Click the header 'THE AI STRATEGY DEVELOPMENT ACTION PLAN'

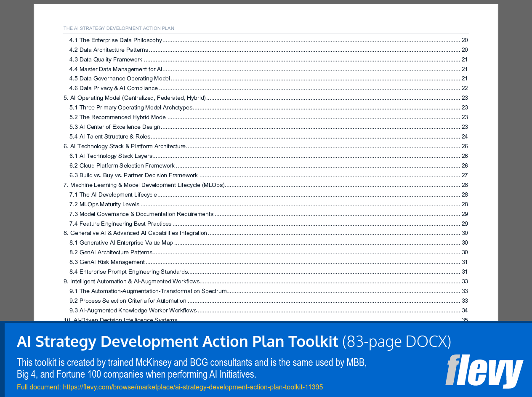click(119, 28)
